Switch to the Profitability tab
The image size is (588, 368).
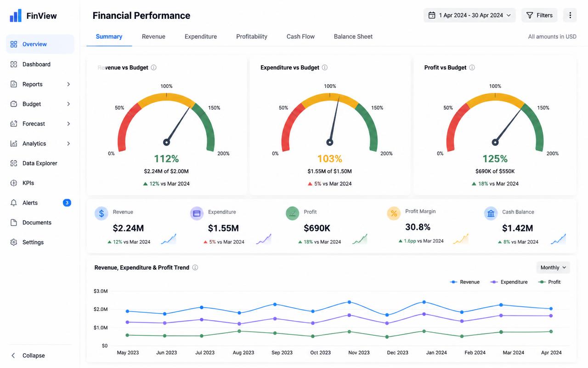[x=252, y=36]
